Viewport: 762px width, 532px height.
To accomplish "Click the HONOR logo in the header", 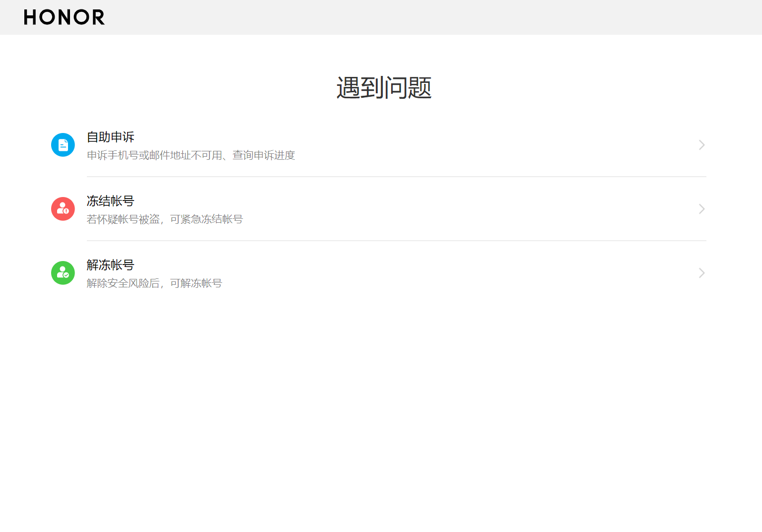I will click(x=64, y=17).
